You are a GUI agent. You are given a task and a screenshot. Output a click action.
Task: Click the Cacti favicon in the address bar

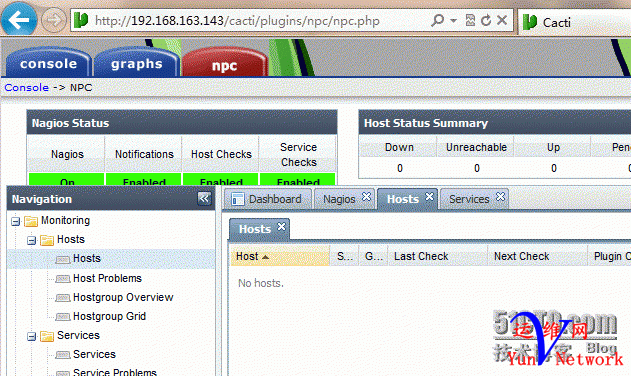(x=81, y=20)
